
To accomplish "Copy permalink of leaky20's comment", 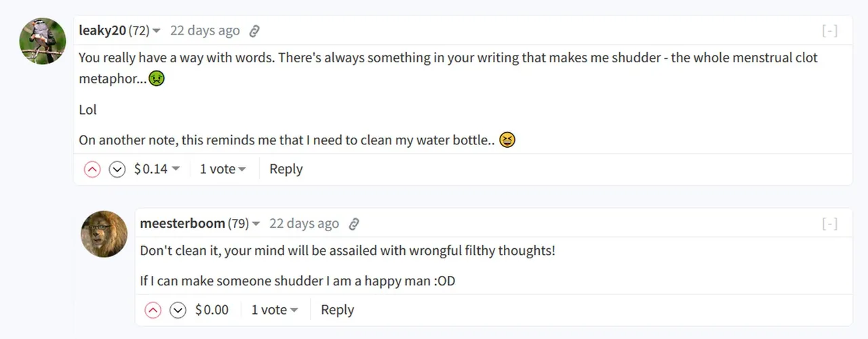I will coord(254,31).
